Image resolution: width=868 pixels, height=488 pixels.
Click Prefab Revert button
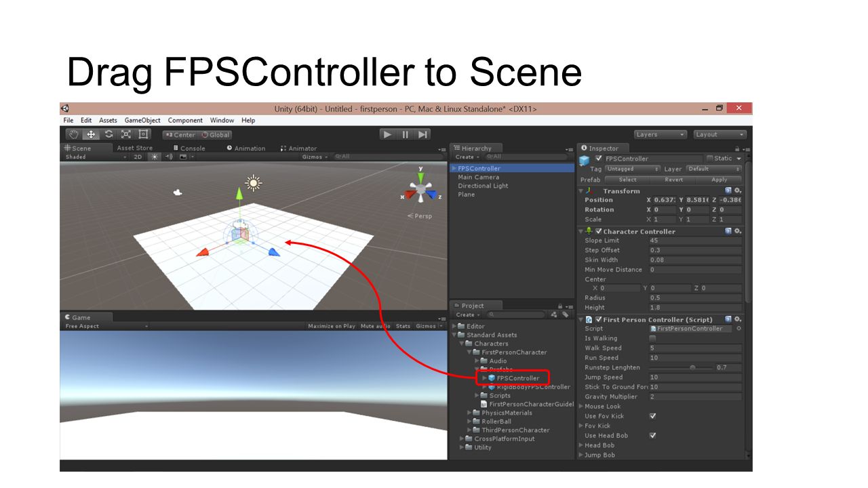[673, 180]
